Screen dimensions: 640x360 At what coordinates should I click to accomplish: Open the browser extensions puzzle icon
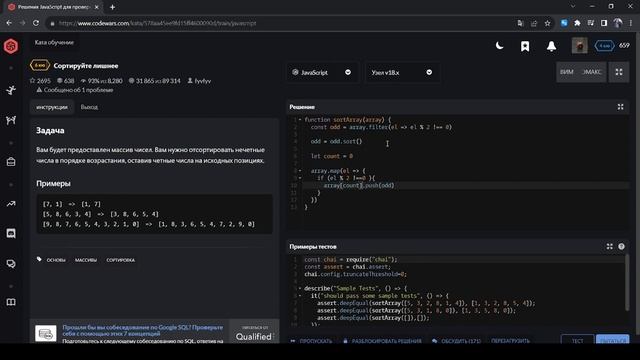(x=577, y=23)
